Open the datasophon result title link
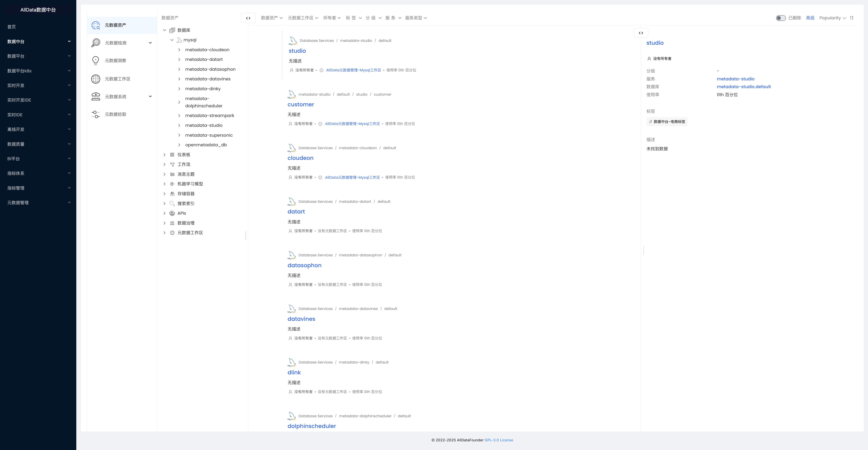Screen dimensions: 868x450 coord(304,265)
